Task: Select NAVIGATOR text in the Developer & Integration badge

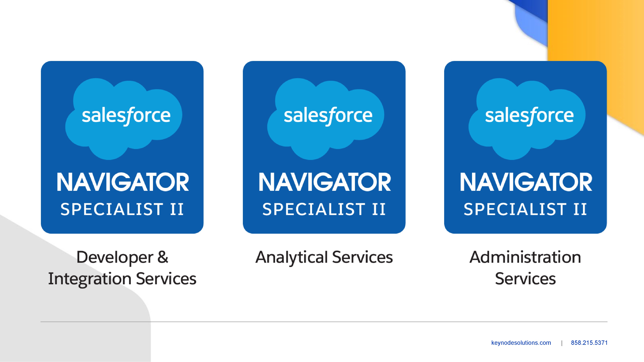Action: click(x=123, y=182)
